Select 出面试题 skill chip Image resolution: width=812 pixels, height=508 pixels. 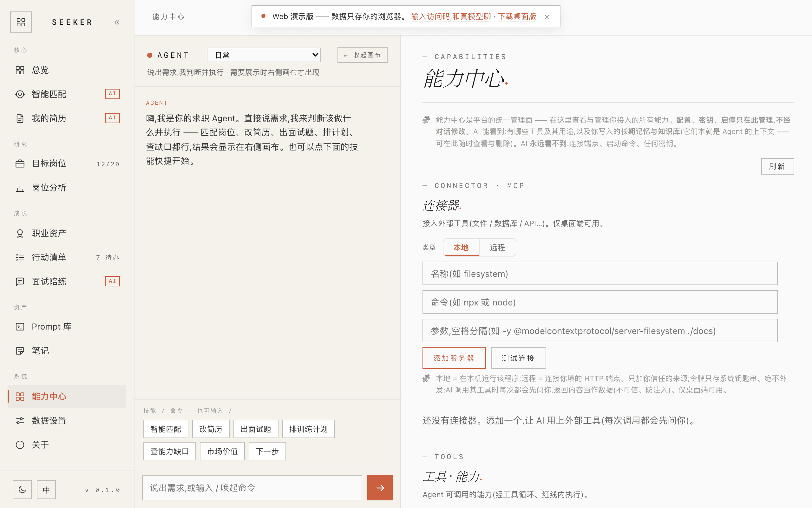(256, 429)
